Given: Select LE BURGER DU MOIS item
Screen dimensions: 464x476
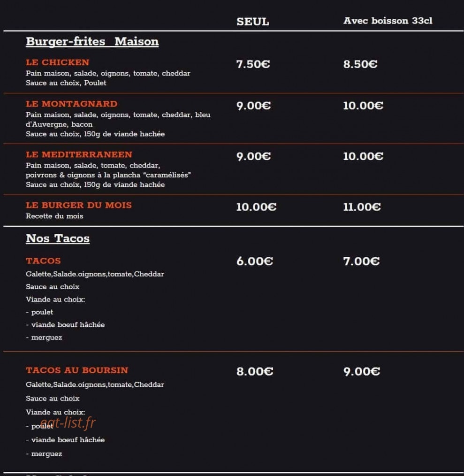Looking at the screenshot, I should coord(79,205).
